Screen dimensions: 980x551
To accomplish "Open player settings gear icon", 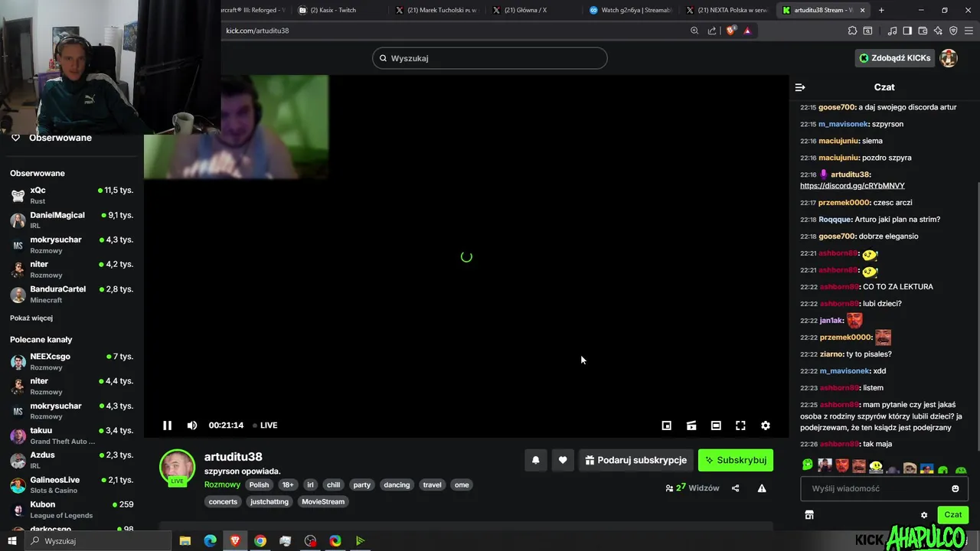I will tap(765, 425).
